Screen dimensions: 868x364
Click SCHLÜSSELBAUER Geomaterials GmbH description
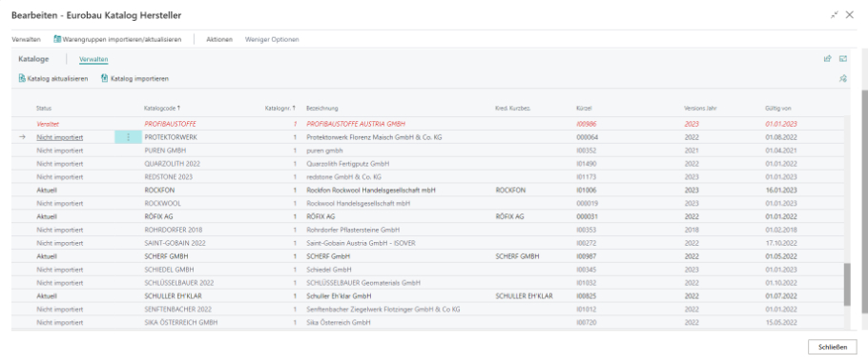(363, 283)
